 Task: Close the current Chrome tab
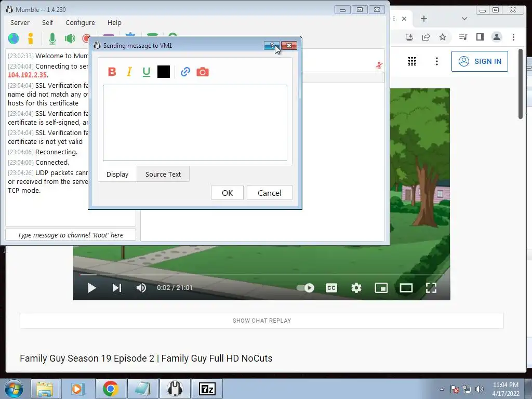click(x=404, y=19)
